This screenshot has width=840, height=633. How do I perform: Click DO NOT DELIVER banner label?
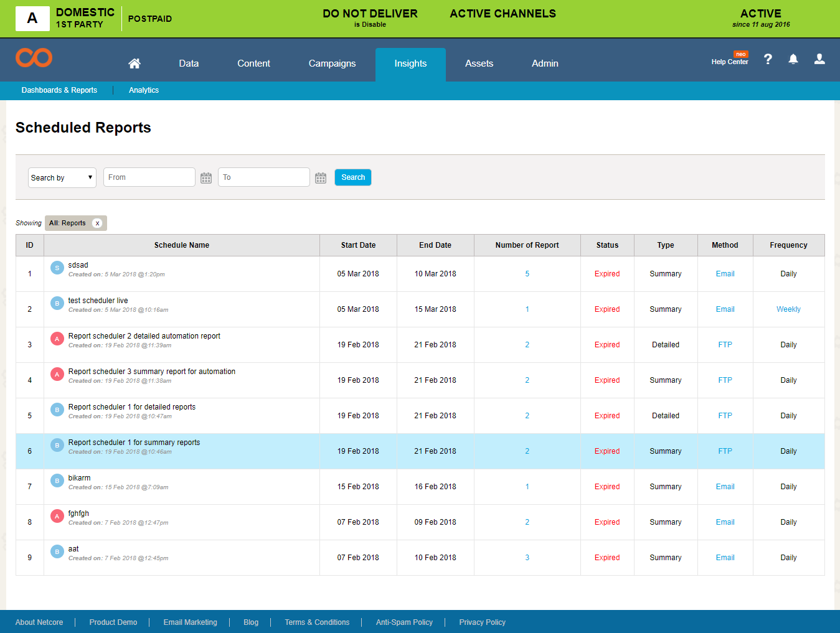coord(370,14)
